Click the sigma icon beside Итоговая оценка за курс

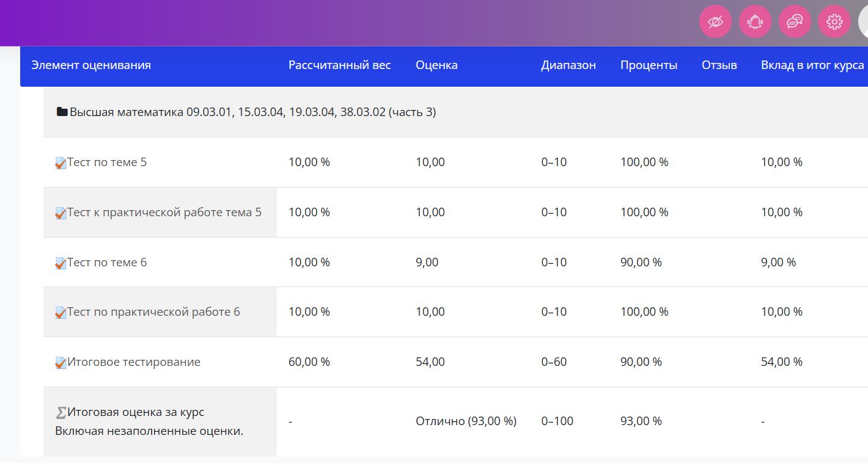tap(61, 413)
